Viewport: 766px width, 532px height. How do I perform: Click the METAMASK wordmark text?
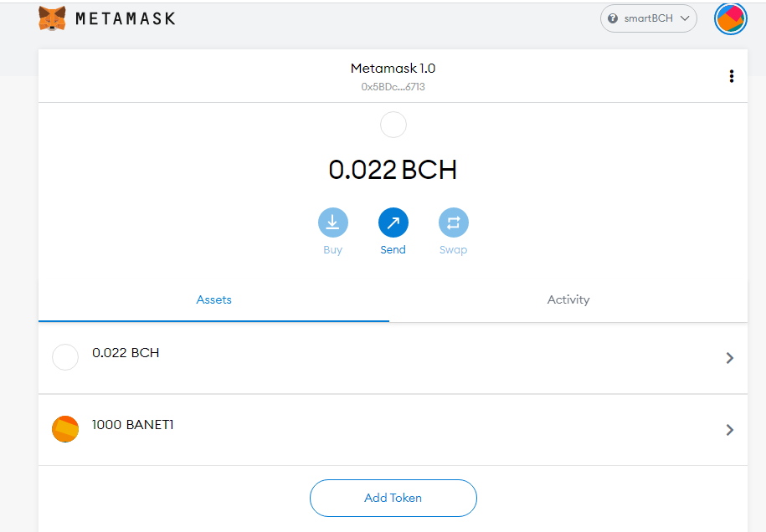(125, 18)
